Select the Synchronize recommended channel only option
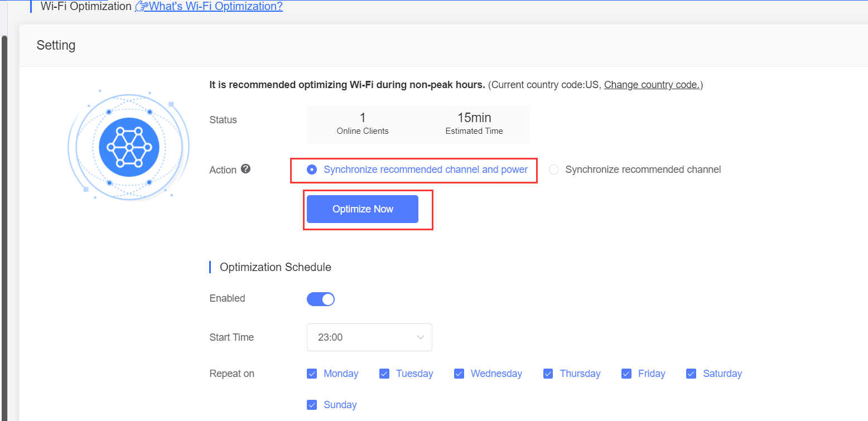The width and height of the screenshot is (868, 421). tap(553, 170)
